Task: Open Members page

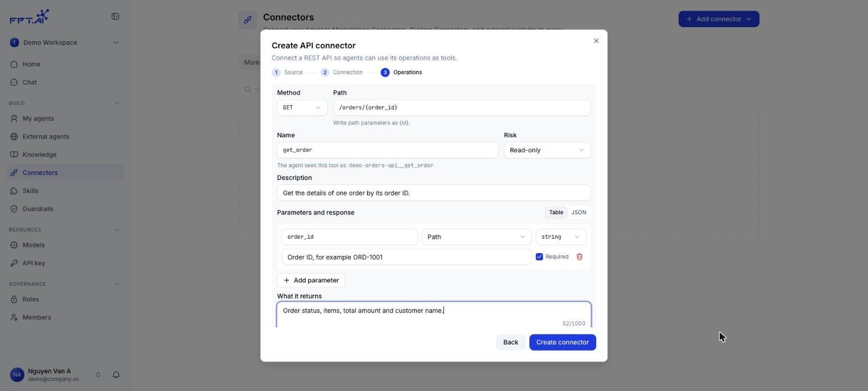Action: point(65,317)
